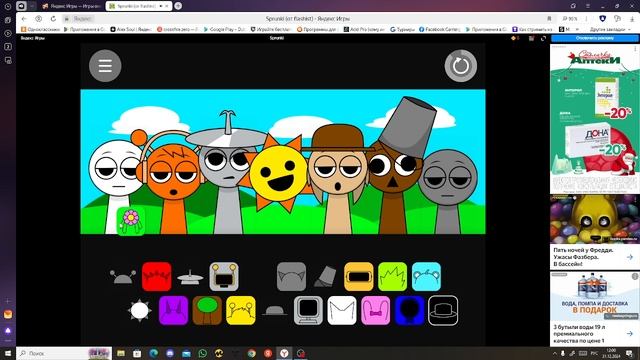
Task: Choose the gray computer monitor icon
Action: tap(308, 311)
